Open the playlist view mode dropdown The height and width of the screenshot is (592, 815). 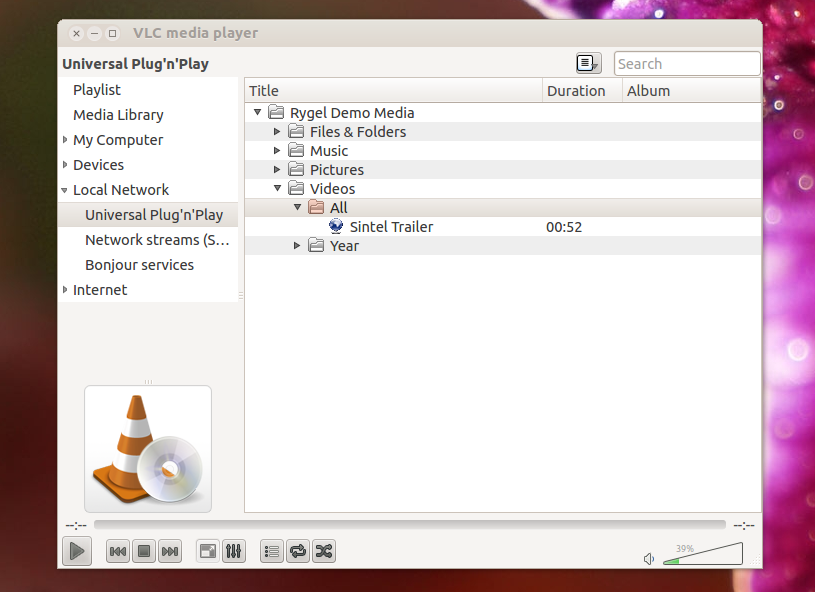point(588,64)
